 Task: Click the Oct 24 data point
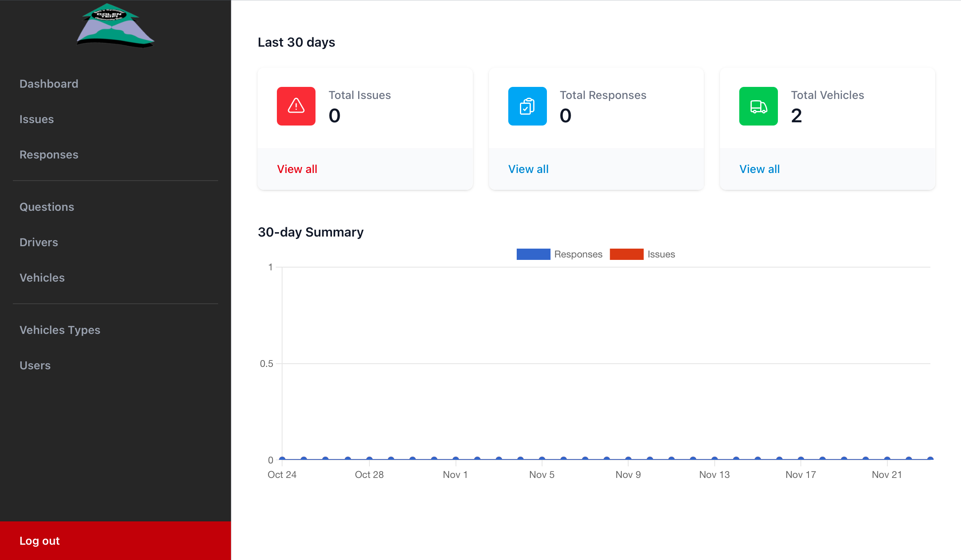coord(283,459)
